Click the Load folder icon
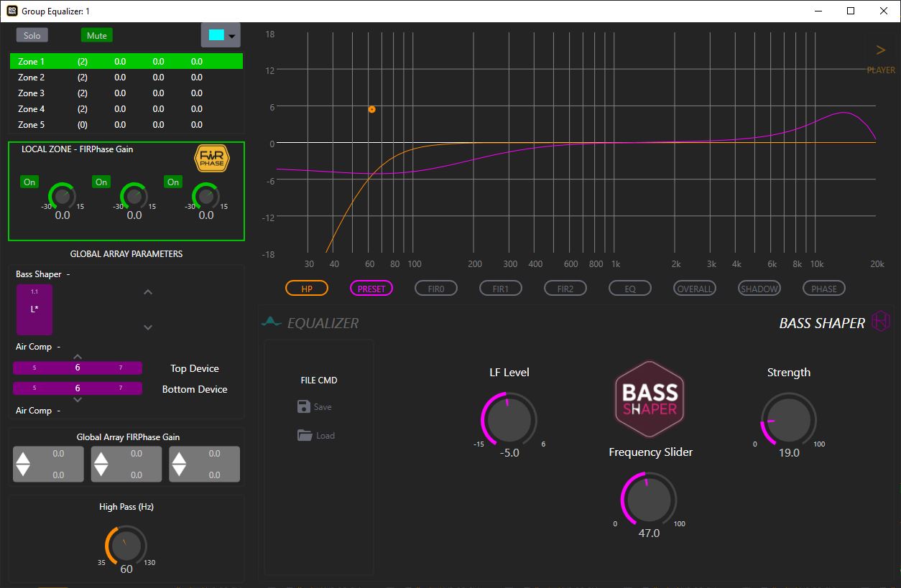 pos(305,435)
